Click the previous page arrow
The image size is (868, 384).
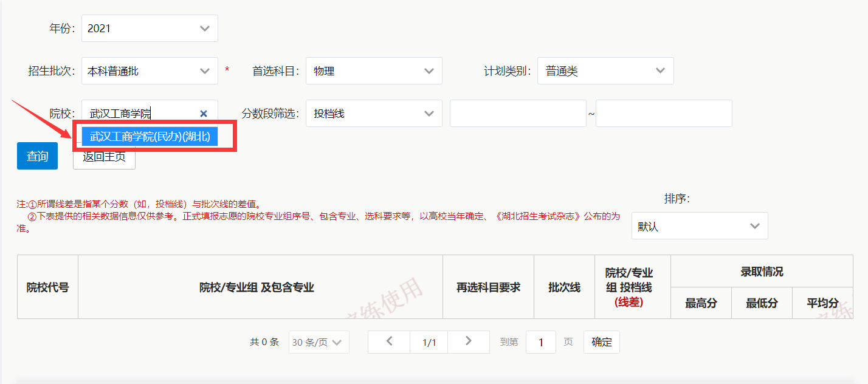click(x=388, y=341)
